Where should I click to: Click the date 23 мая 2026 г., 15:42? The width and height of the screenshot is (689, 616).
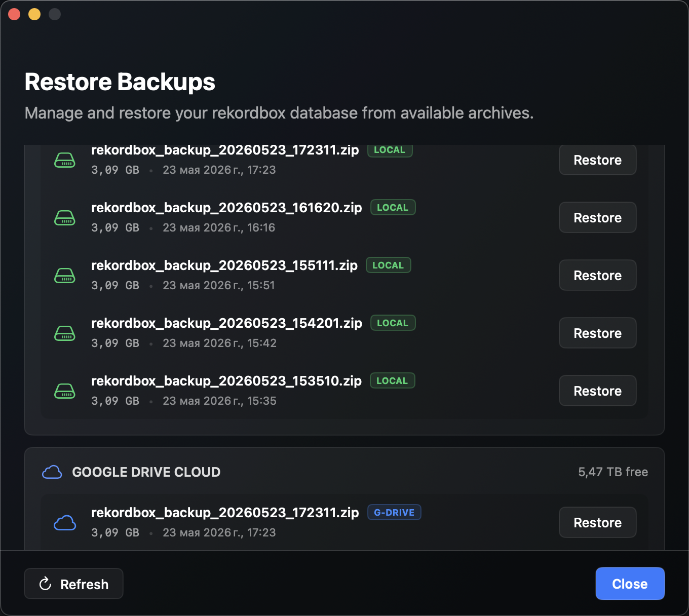219,343
